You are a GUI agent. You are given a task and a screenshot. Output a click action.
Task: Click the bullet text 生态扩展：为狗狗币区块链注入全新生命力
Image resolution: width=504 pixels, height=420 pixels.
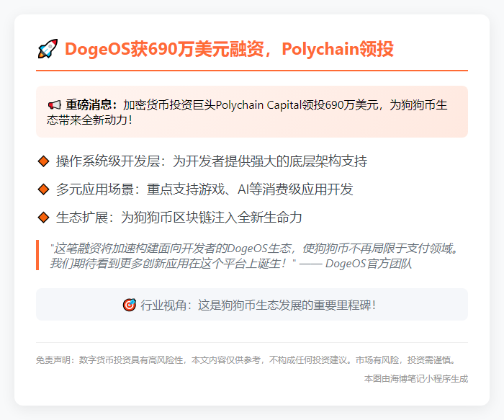179,218
